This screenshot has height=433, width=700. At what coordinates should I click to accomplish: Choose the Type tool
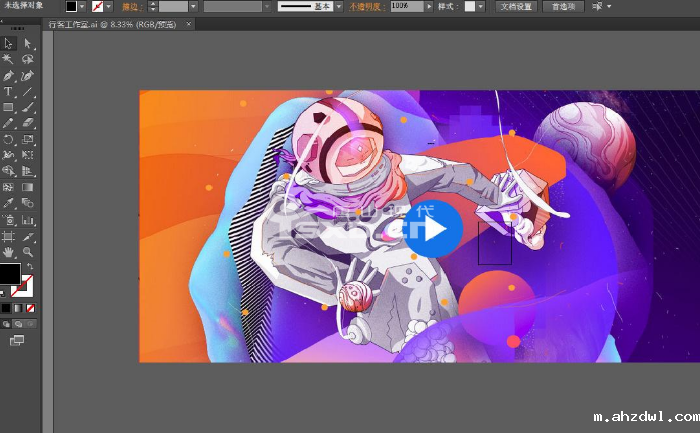pyautogui.click(x=8, y=91)
